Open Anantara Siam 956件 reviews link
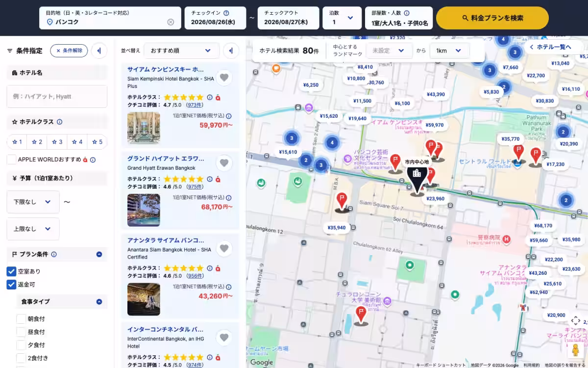 pos(195,276)
